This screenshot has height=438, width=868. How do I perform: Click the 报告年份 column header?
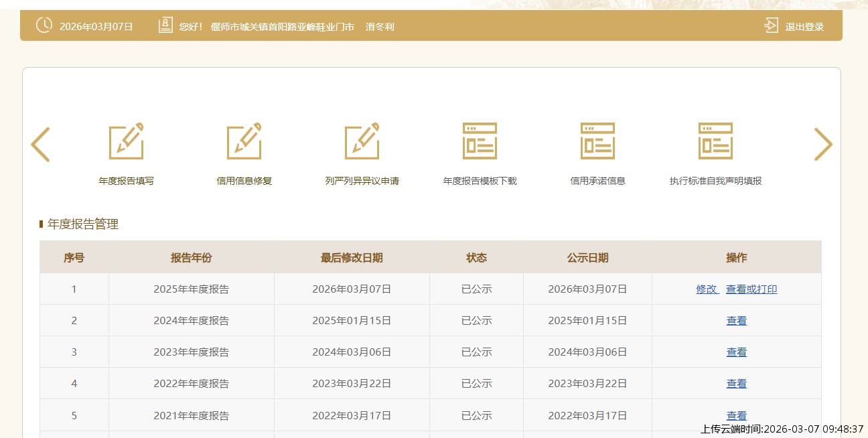191,258
